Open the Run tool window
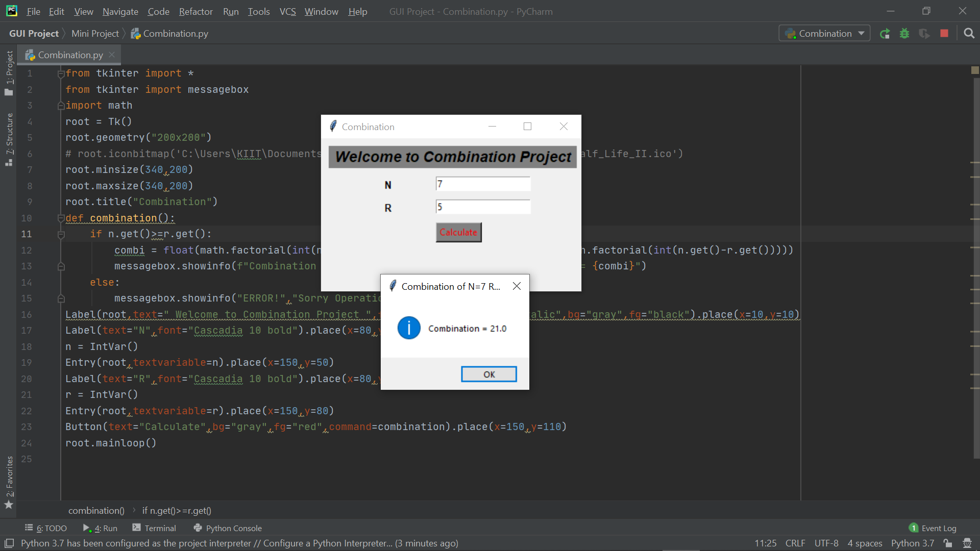The width and height of the screenshot is (980, 551). point(101,528)
